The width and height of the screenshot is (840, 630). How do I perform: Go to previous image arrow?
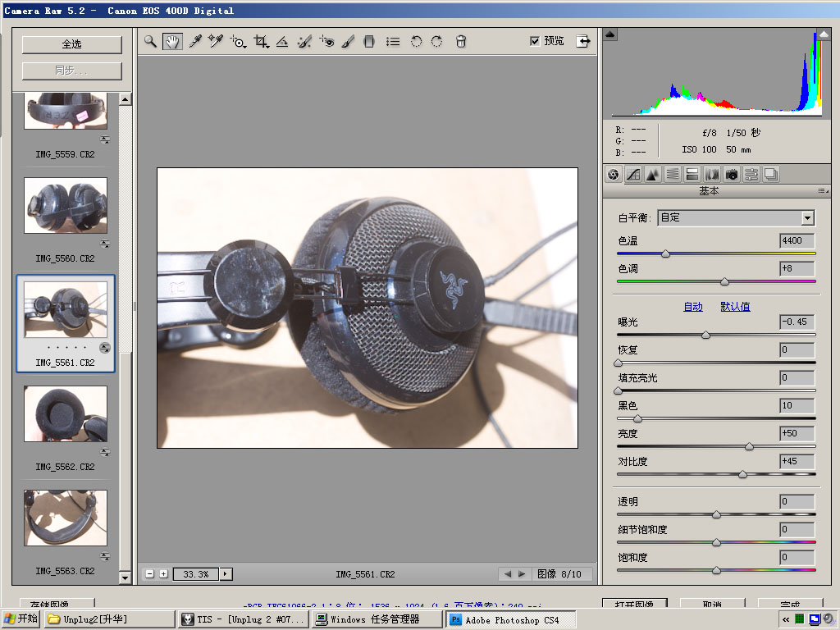(507, 574)
